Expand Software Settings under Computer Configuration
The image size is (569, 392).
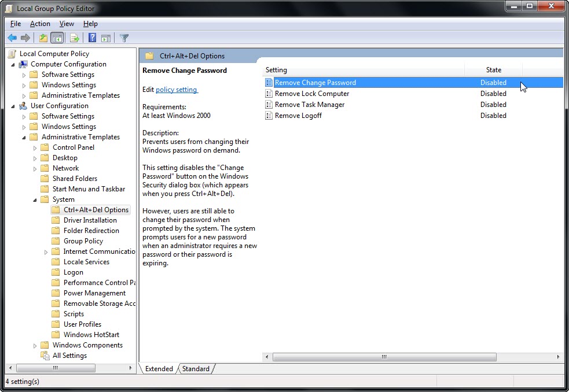coord(24,75)
